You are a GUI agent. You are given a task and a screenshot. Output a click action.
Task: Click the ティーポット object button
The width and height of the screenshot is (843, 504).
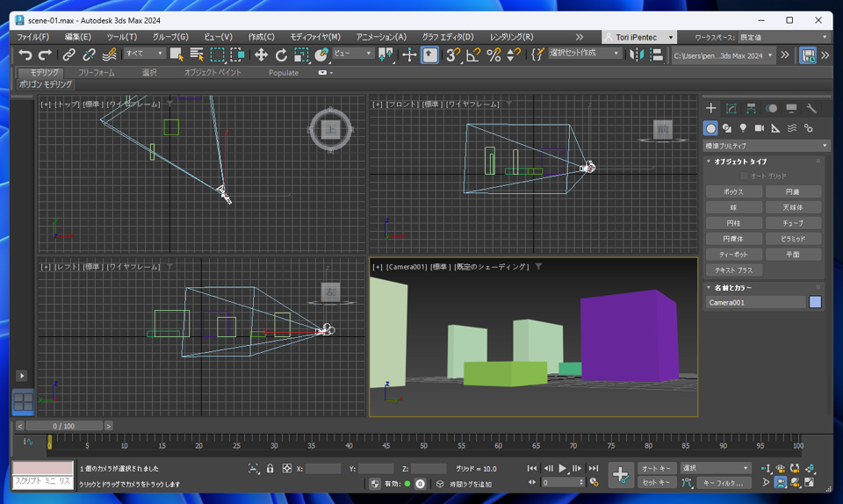(x=733, y=255)
